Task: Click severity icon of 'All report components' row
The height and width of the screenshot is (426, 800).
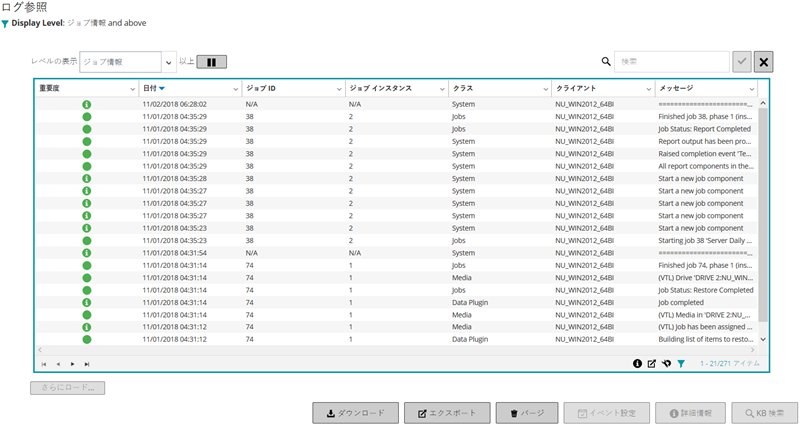Action: 87,166
